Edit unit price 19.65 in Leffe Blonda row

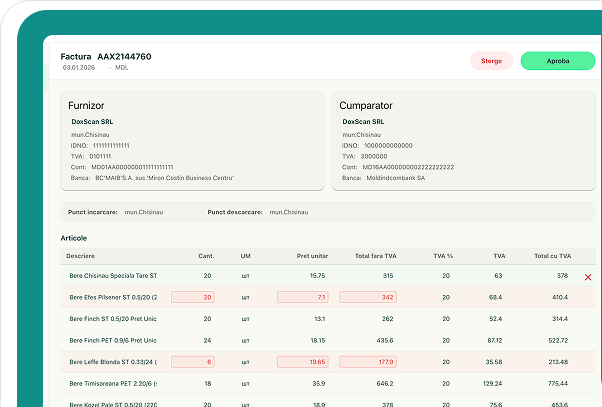[x=303, y=362]
